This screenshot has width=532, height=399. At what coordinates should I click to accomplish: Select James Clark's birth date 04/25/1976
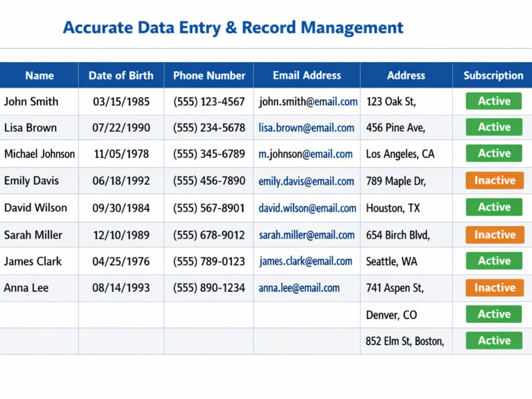pos(121,261)
